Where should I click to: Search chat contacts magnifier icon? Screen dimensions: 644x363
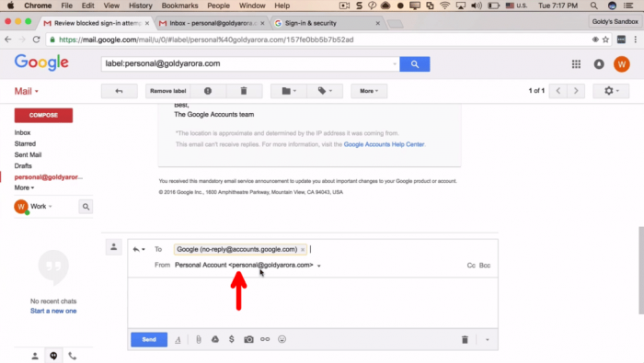click(86, 207)
